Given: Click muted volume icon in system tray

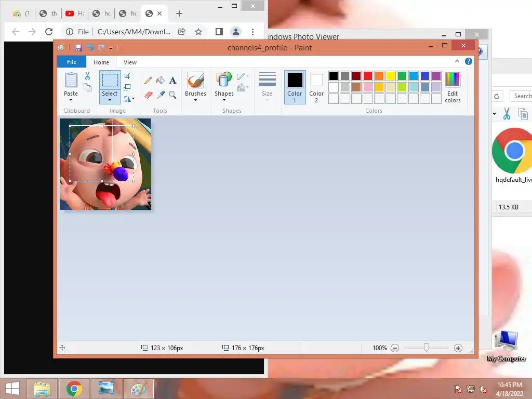Looking at the screenshot, I should (483, 389).
